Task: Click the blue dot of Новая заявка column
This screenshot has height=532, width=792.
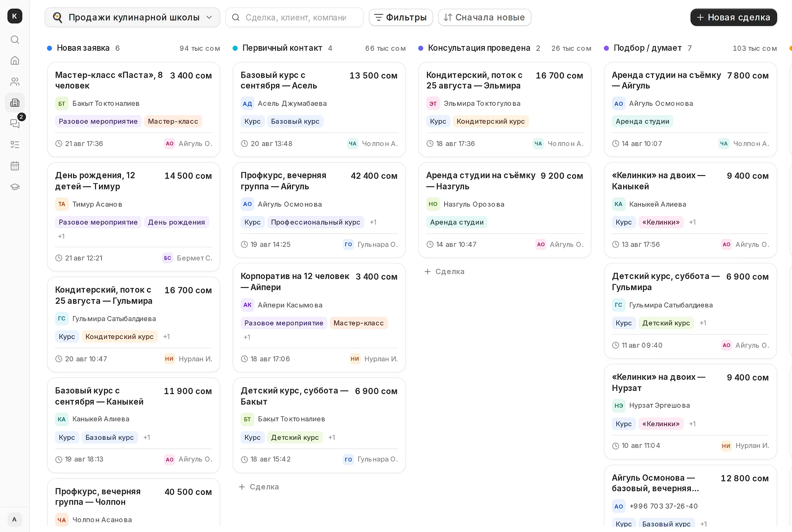Action: pyautogui.click(x=50, y=48)
